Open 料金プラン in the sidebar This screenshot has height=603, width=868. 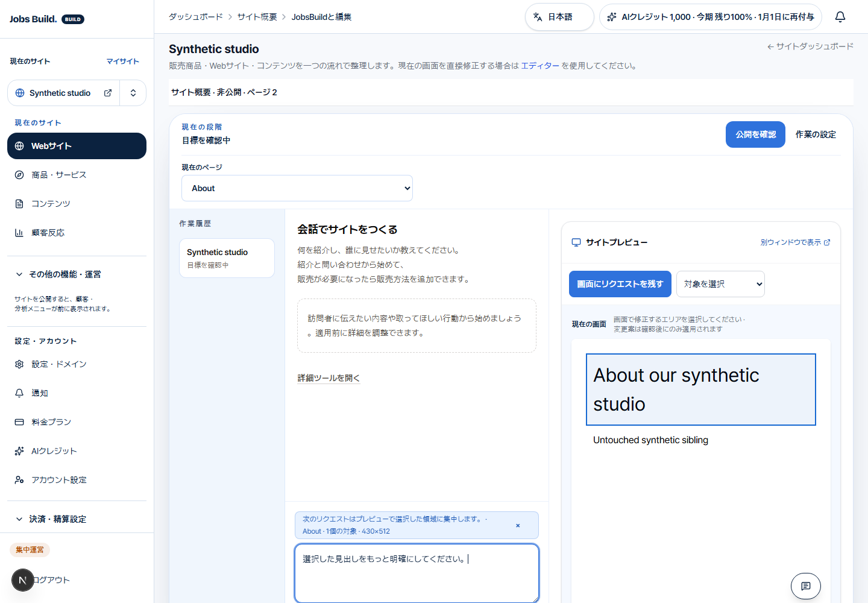(x=77, y=422)
